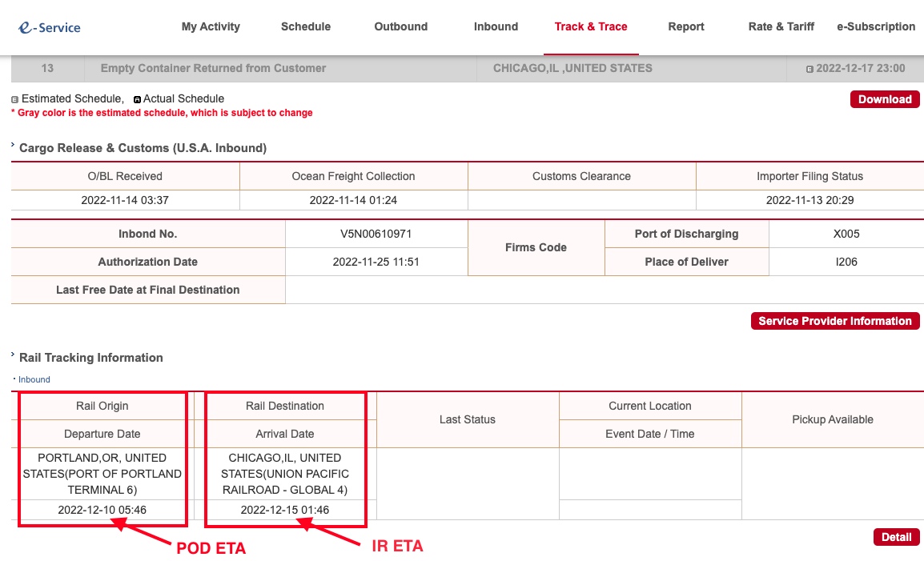The width and height of the screenshot is (924, 561).
Task: Click the e-Service logo
Action: (50, 27)
